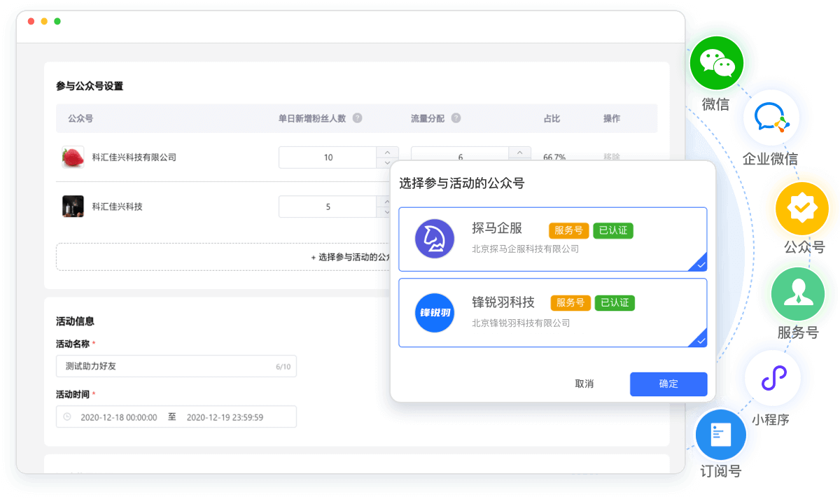Decrease the fan count stepper showing 10
This screenshot has width=840, height=504.
coord(388,162)
